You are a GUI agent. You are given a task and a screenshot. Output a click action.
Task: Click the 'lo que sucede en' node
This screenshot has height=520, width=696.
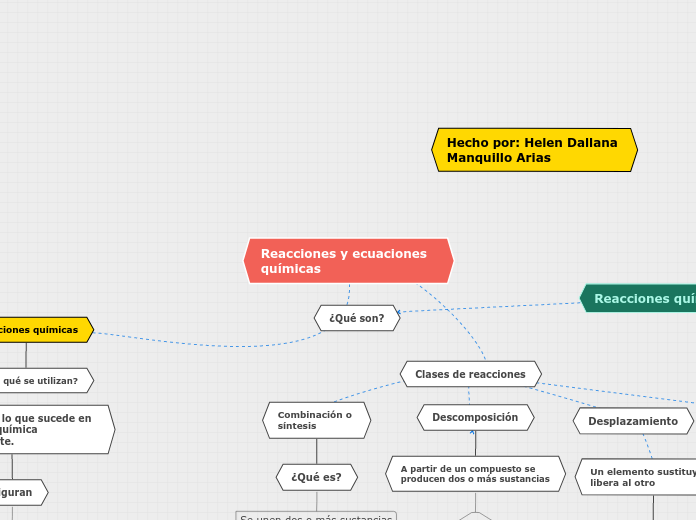tap(57, 429)
